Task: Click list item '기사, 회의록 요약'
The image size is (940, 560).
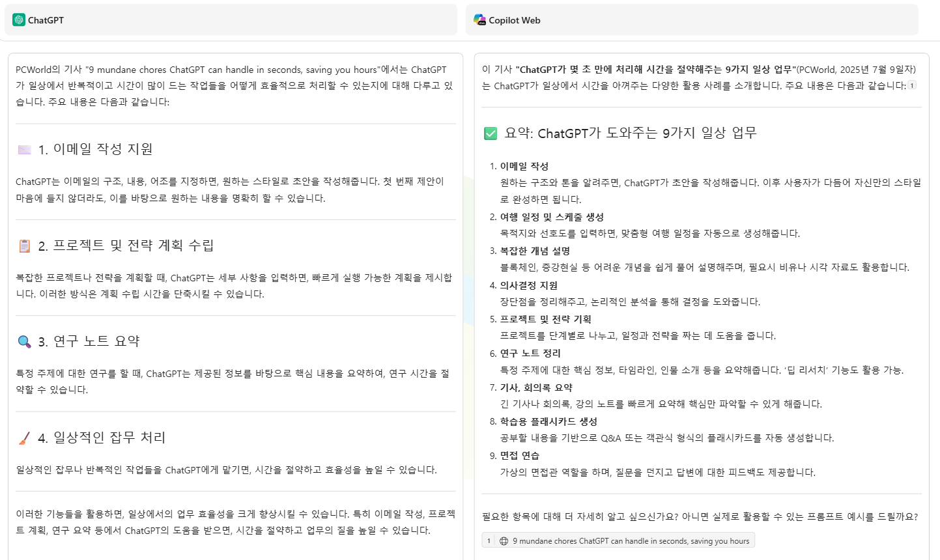Action: tap(536, 387)
